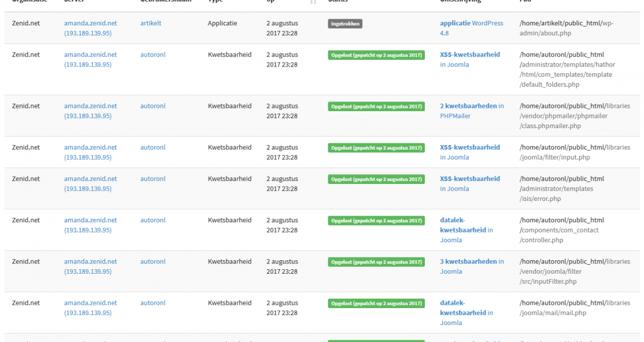Screen dimensions: 644x342
Task: Click the green 'Opgelost' badge in the com_contact/controller.php row
Action: tap(376, 221)
